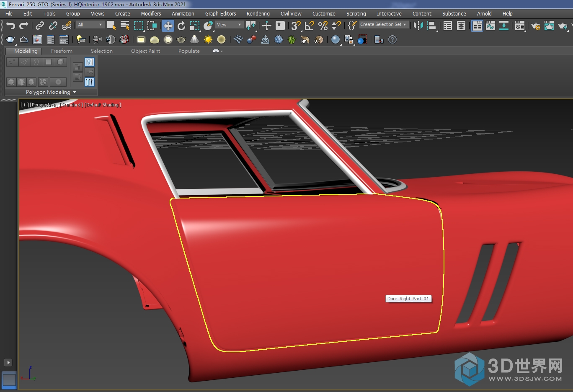Activate the Select and Scale tool
The image size is (573, 392).
tap(195, 26)
